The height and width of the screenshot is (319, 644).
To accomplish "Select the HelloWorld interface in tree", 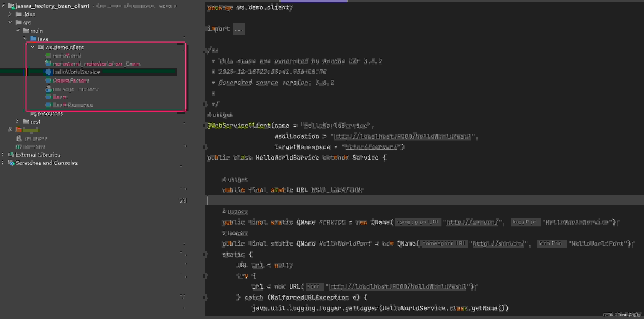I will click(67, 56).
